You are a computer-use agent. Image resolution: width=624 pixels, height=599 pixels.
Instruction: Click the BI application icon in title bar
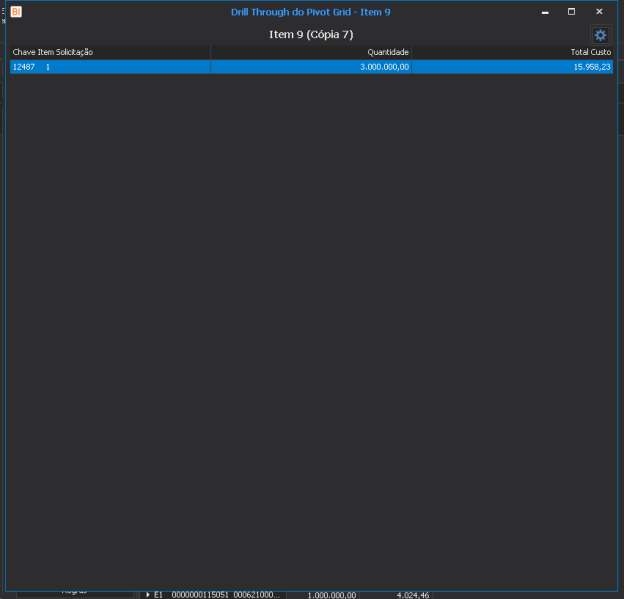point(16,12)
